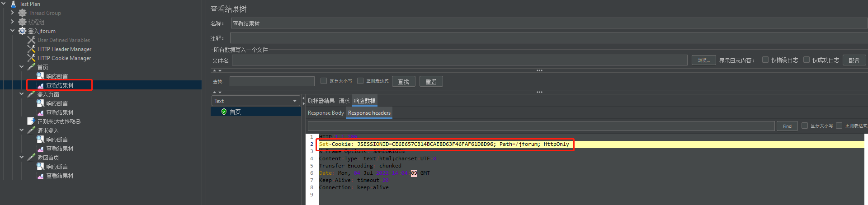Click the 响应断言 icon under 返回首页
The image size is (868, 205).
point(40,167)
